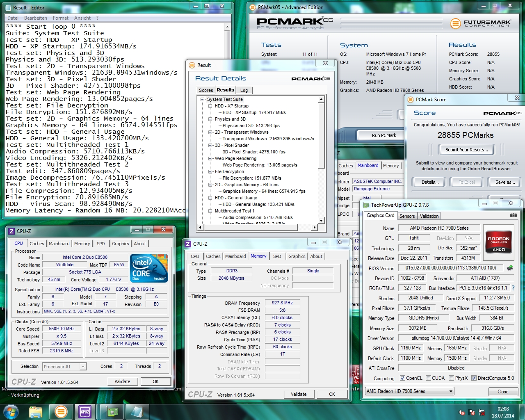Open the Action Center flag tray icon

[x=472, y=412]
